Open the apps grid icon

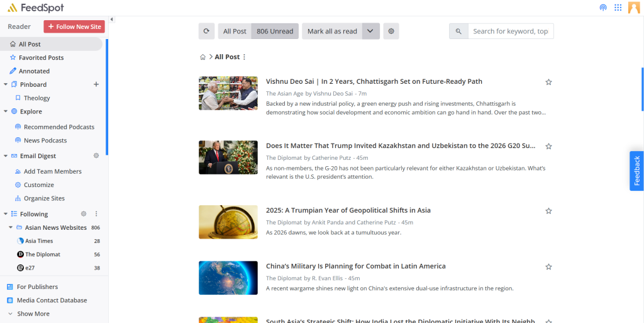pos(618,8)
